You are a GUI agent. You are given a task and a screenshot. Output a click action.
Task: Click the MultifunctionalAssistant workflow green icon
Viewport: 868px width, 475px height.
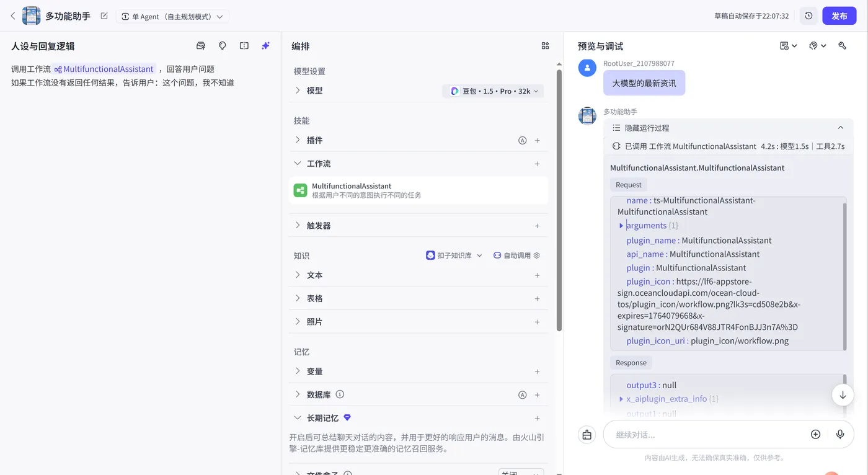(300, 190)
